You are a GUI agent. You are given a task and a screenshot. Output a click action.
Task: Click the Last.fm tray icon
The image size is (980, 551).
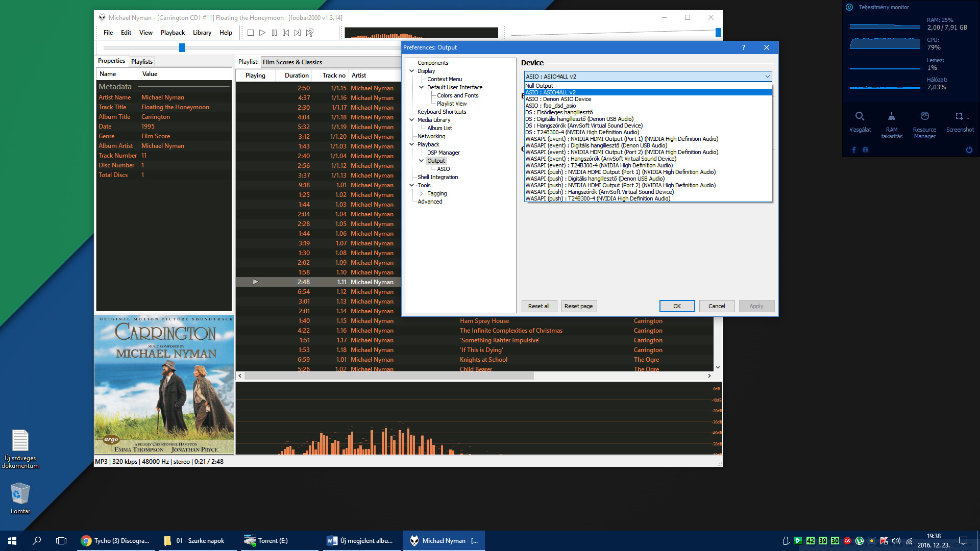(x=847, y=541)
